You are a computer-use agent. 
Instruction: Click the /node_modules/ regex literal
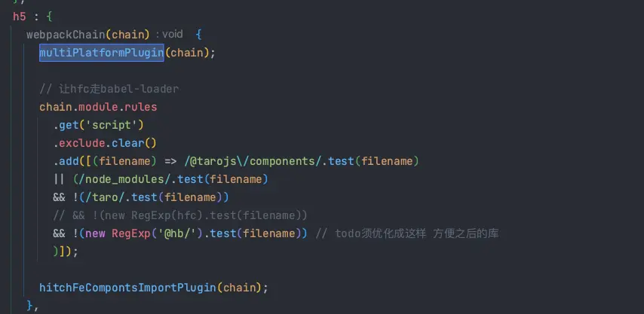pyautogui.click(x=112, y=179)
